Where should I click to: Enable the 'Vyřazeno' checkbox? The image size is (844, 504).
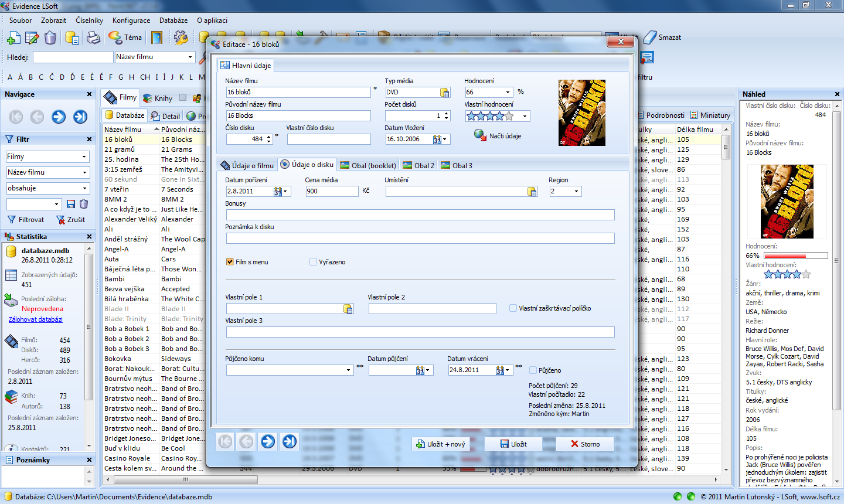coord(314,262)
